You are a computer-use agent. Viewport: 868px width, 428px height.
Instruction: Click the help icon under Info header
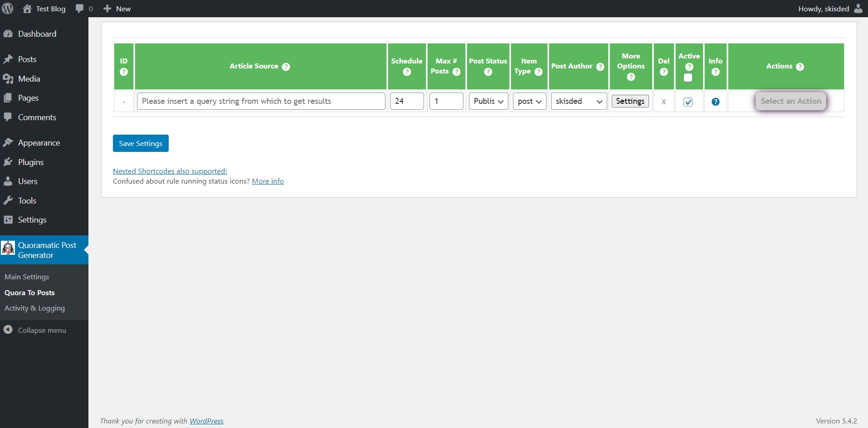716,72
